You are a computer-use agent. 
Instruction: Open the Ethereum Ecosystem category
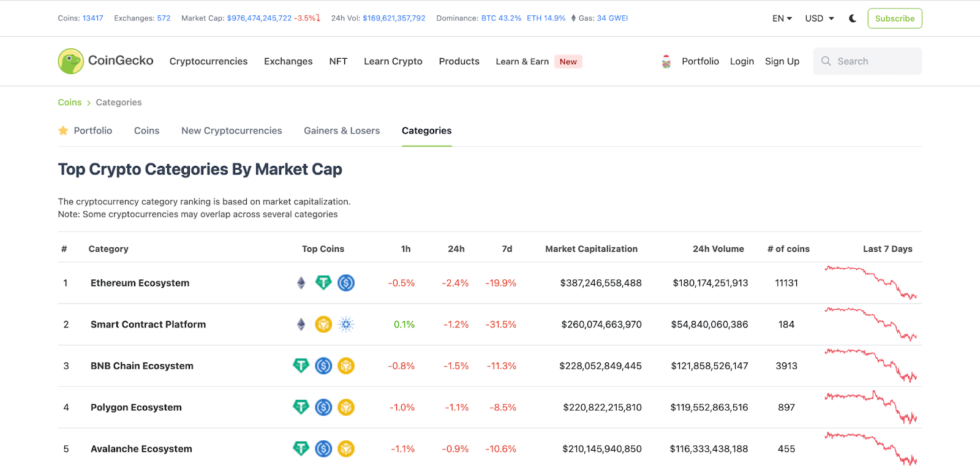point(140,283)
